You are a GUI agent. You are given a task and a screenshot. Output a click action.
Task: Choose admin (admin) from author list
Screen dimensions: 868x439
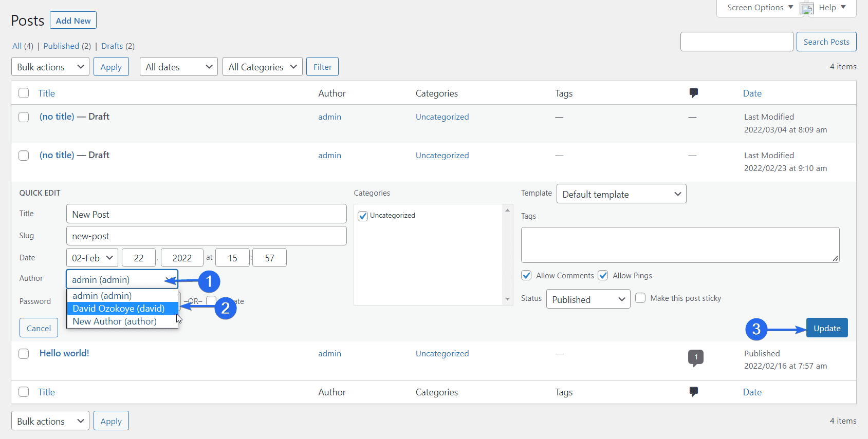click(123, 295)
